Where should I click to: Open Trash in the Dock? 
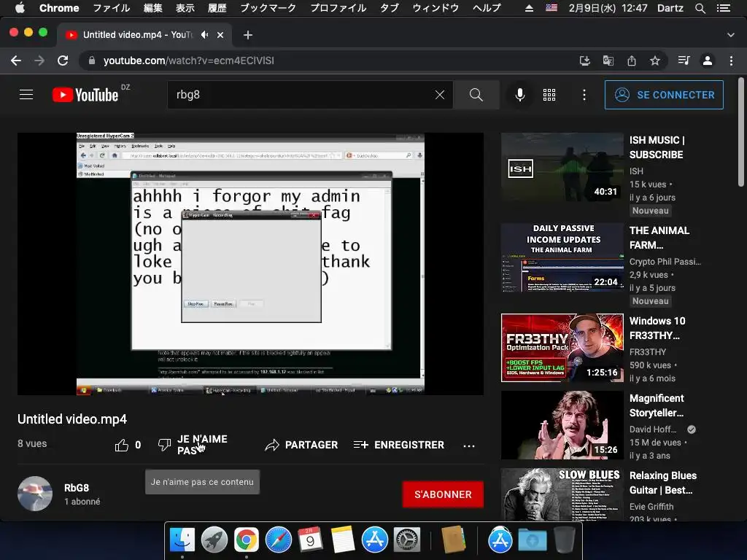[565, 540]
